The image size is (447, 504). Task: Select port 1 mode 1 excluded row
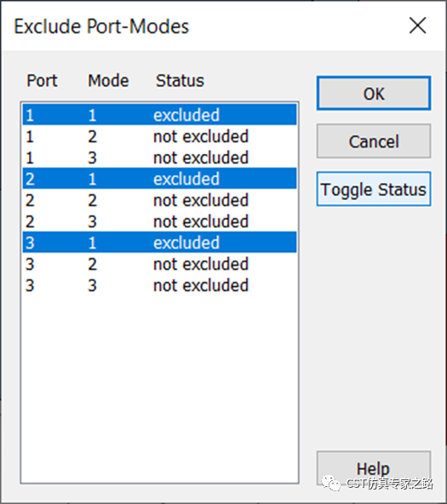pyautogui.click(x=159, y=114)
